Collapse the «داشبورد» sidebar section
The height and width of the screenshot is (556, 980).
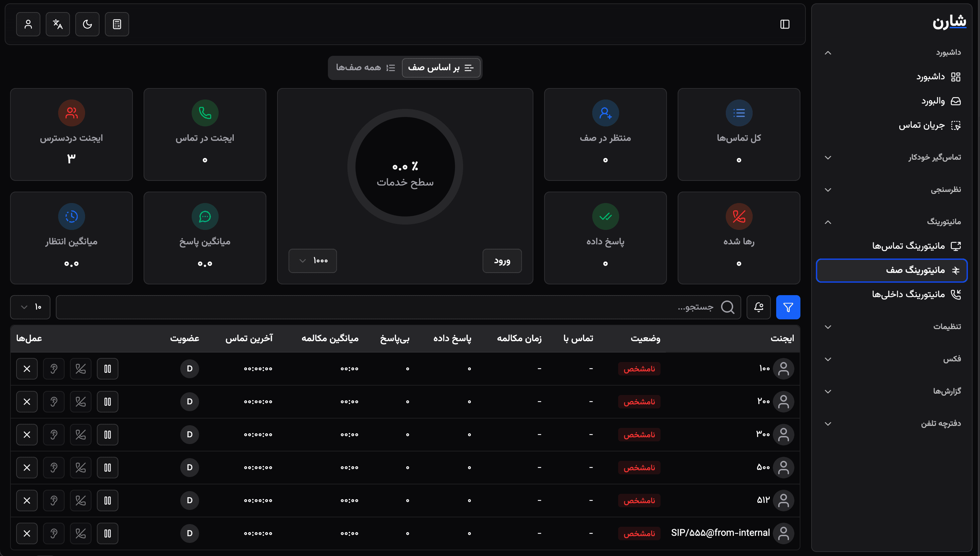coord(893,52)
